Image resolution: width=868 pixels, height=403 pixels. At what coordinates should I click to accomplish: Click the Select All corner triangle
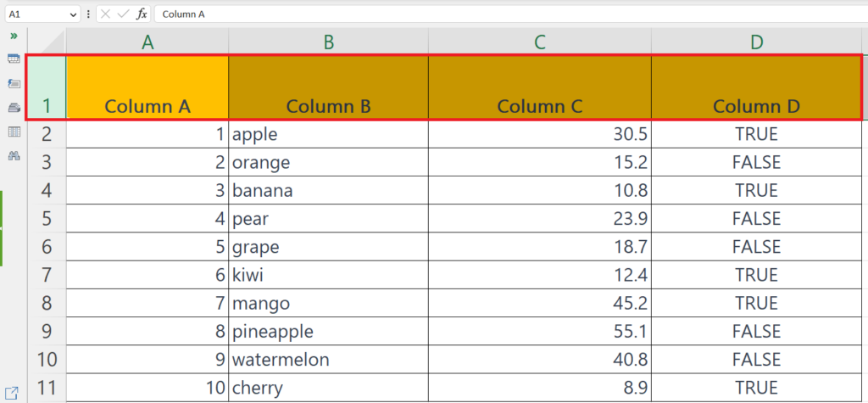[47, 42]
